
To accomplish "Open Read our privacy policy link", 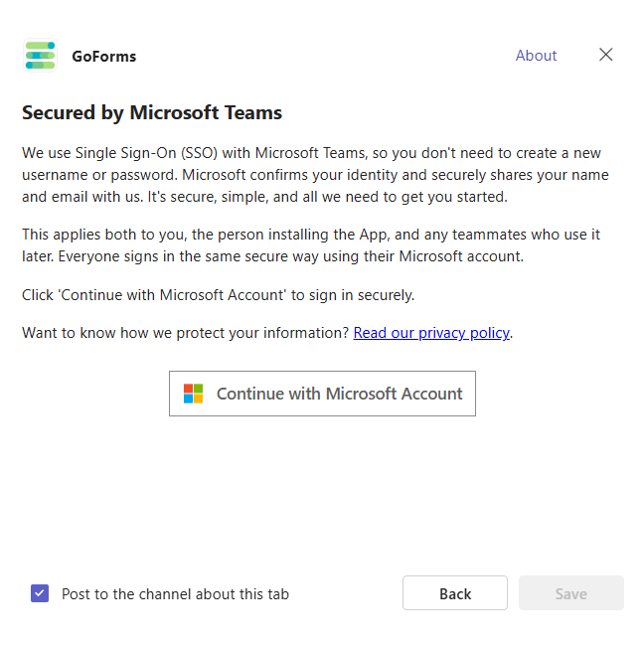I will tap(431, 333).
